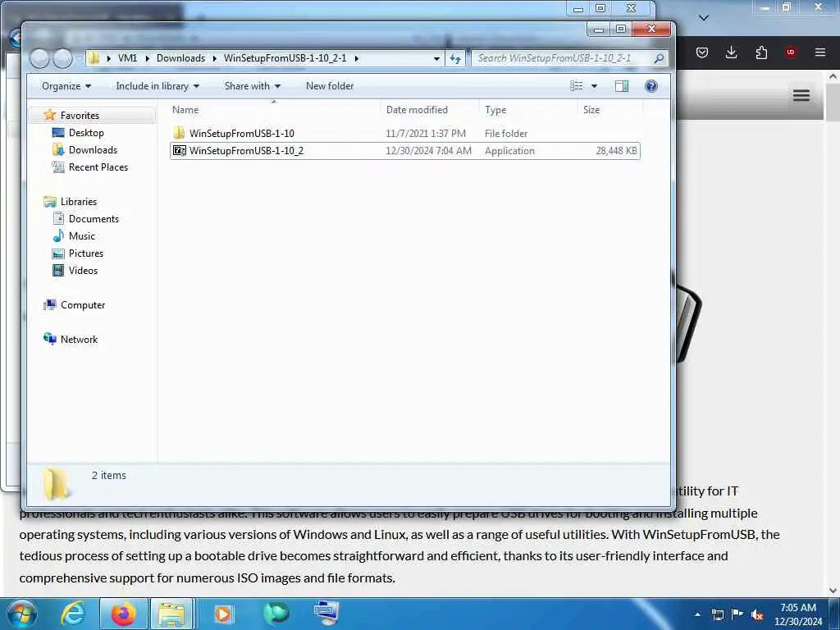Screen dimensions: 840x630
Task: Click the Show desktop strip past clock
Action: [x=836, y=614]
